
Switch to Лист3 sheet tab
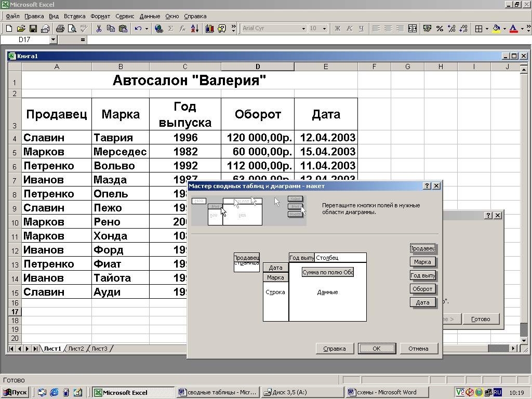(x=99, y=349)
